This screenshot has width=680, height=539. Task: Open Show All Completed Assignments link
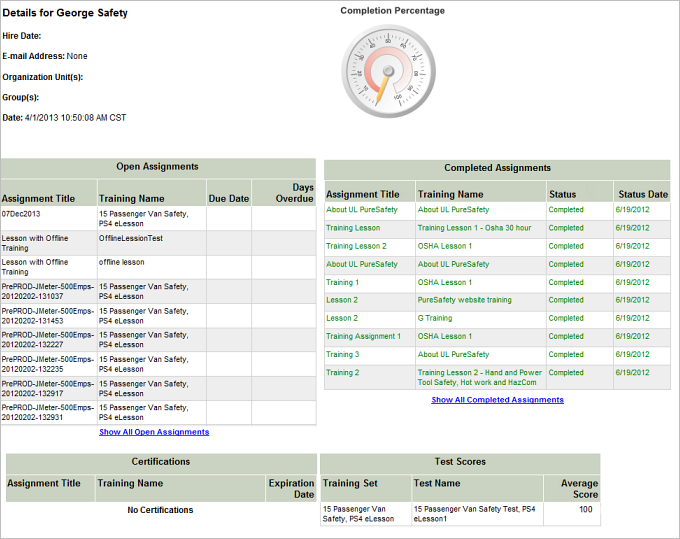pyautogui.click(x=497, y=400)
